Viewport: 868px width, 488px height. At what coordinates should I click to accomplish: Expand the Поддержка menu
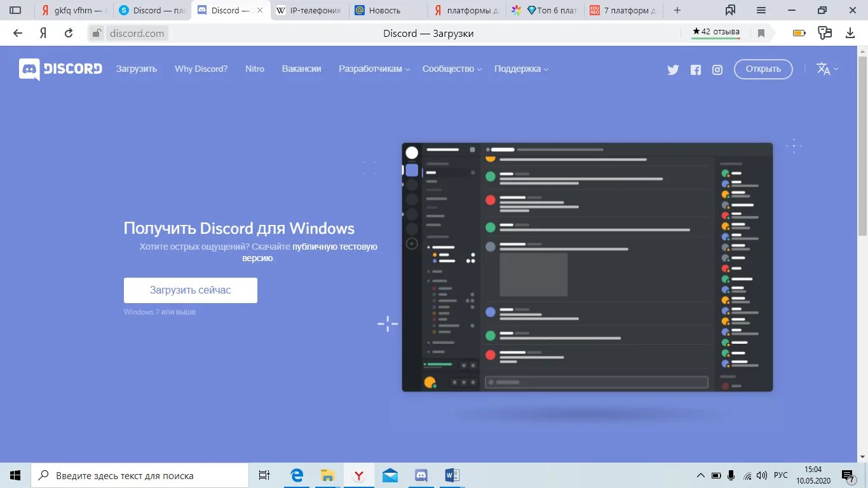(521, 69)
